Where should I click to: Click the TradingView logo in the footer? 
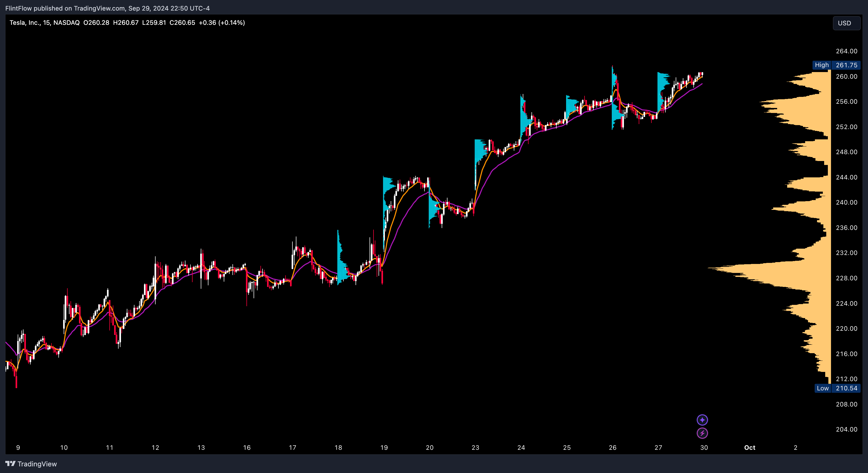click(x=31, y=464)
